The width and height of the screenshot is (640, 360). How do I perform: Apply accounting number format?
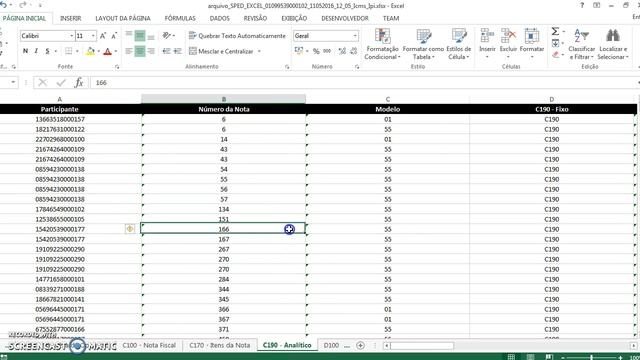tap(299, 51)
